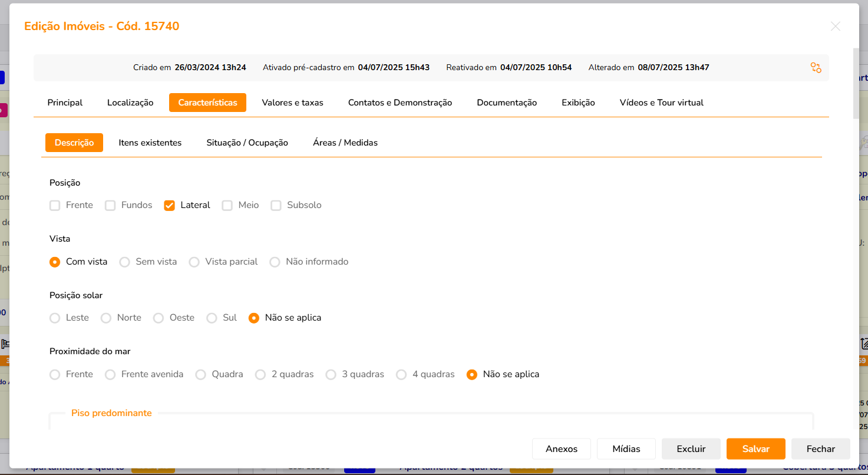The width and height of the screenshot is (868, 475).
Task: Check the Frente position checkbox
Action: [55, 206]
